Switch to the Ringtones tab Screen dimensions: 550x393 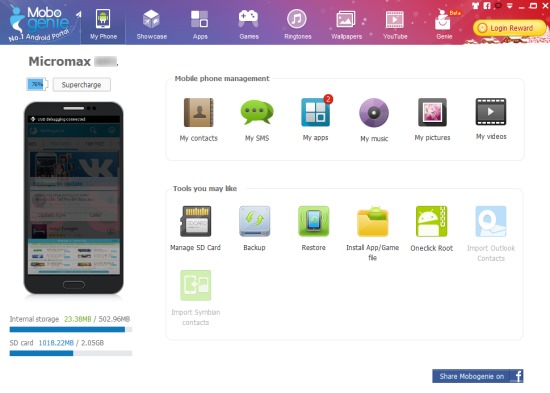[297, 24]
